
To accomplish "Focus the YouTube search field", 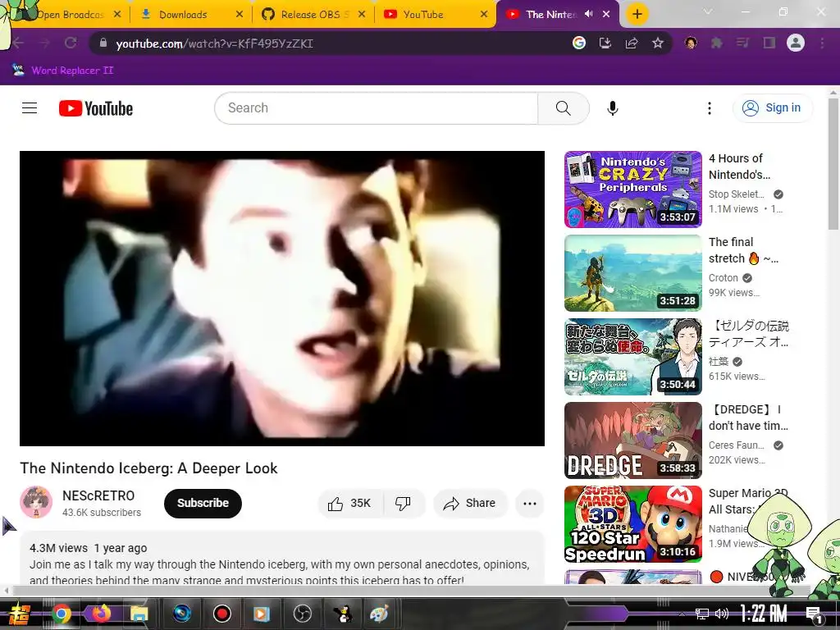I will click(x=376, y=108).
